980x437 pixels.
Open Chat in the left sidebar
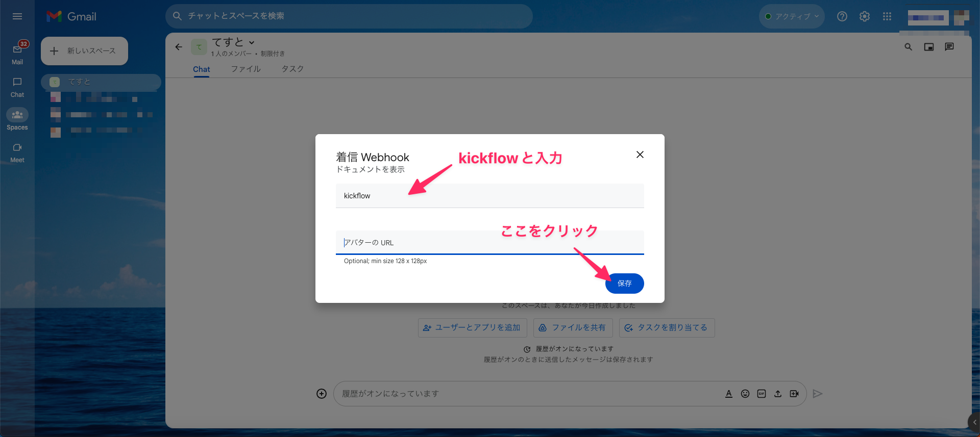tap(17, 87)
